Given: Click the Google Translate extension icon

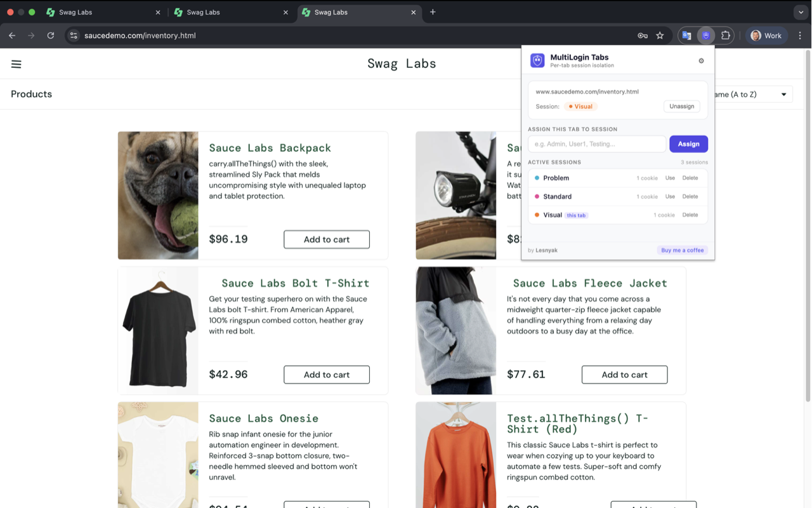Looking at the screenshot, I should [x=686, y=36].
